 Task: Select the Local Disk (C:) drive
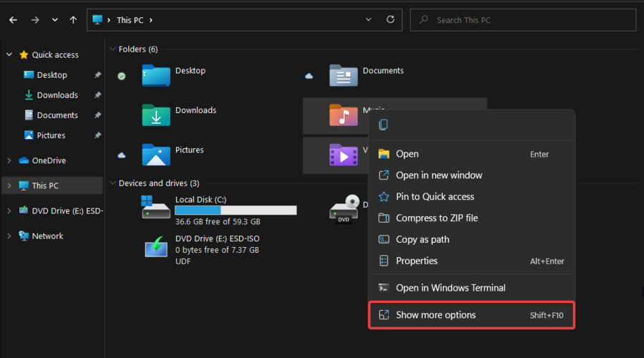(x=156, y=208)
